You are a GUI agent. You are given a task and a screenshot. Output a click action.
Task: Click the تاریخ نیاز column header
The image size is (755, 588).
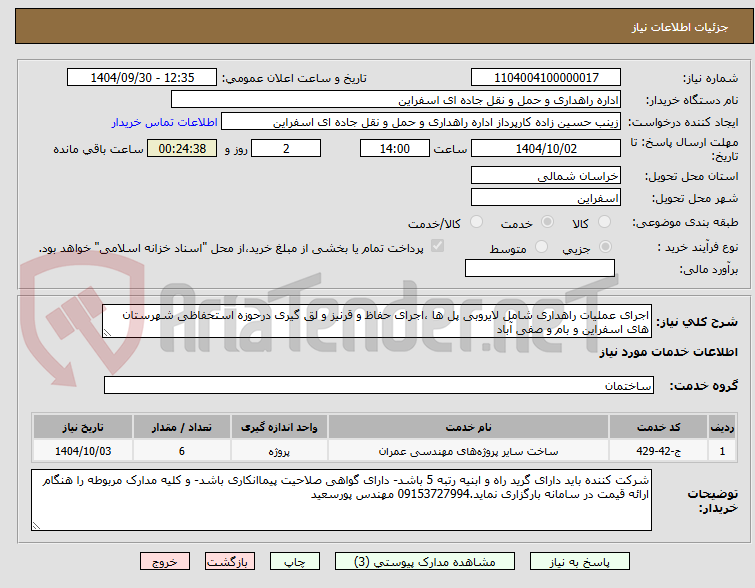point(83,427)
